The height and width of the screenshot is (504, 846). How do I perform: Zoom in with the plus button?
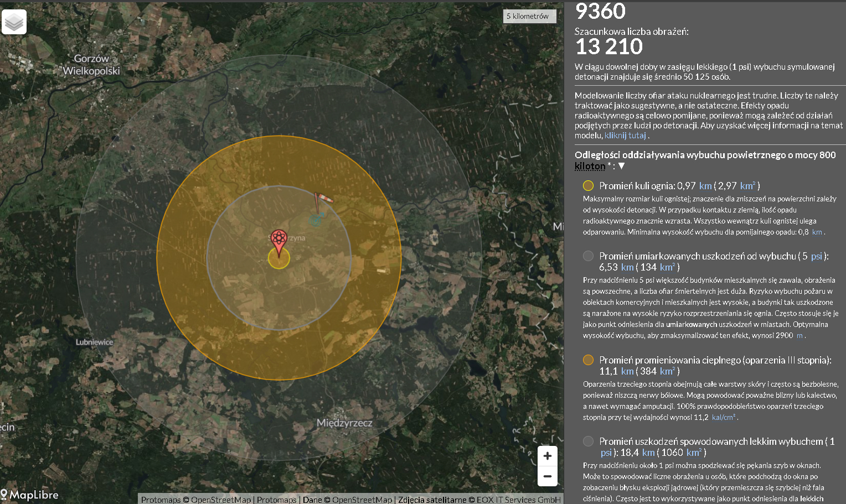pos(547,456)
